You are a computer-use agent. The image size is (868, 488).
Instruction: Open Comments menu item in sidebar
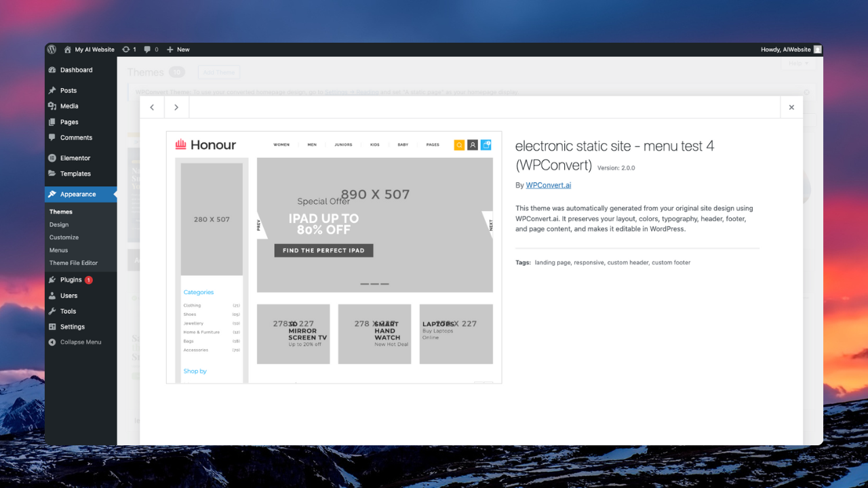click(76, 138)
